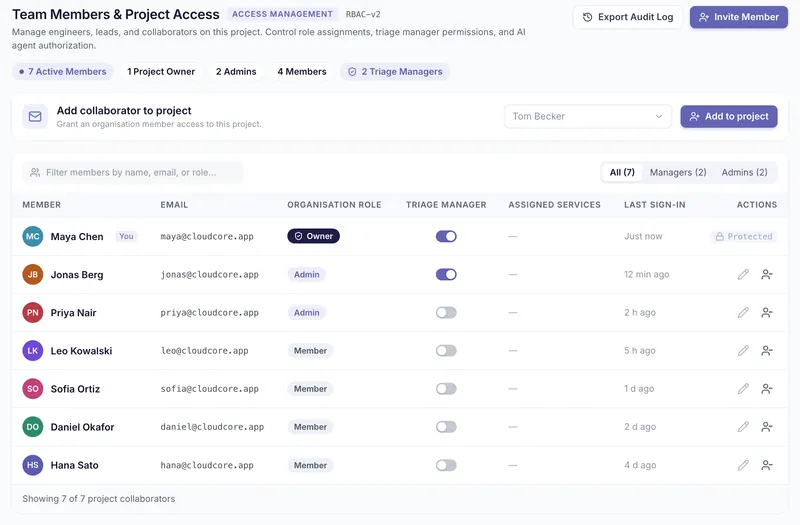Viewport: 800px width, 525px height.
Task: Click the LK avatar for Leo Kowalski
Action: click(33, 351)
